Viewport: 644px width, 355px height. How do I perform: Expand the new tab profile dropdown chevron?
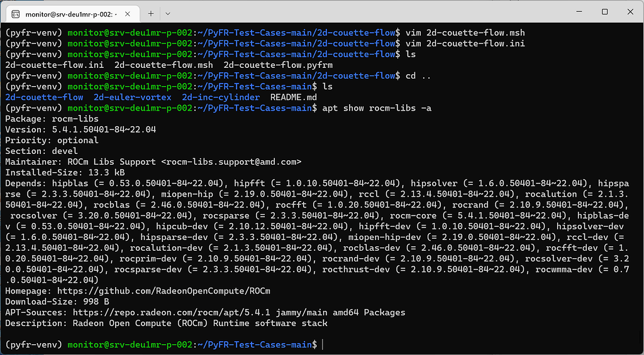click(x=168, y=13)
